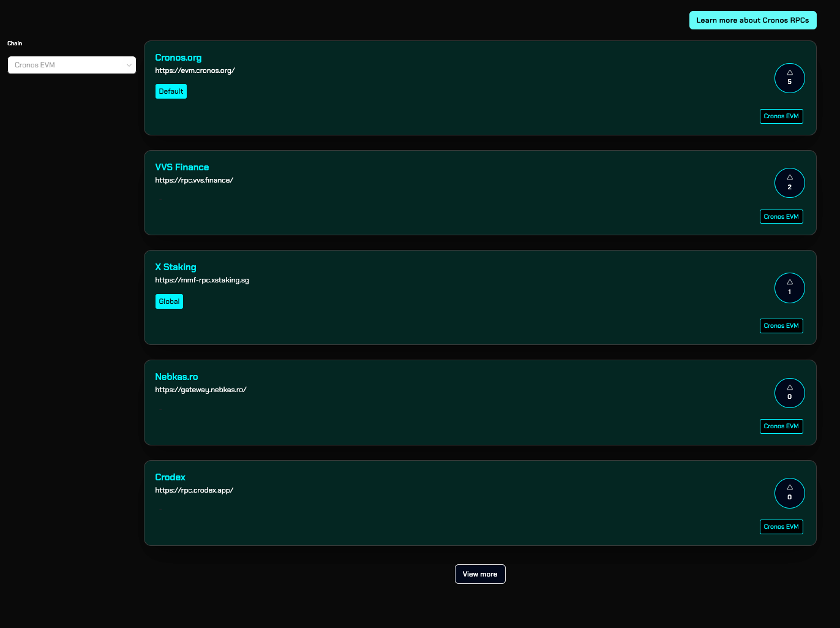Upvote the Nebkas.ro RPC
Viewport: 840px width, 628px height.
pyautogui.click(x=789, y=393)
